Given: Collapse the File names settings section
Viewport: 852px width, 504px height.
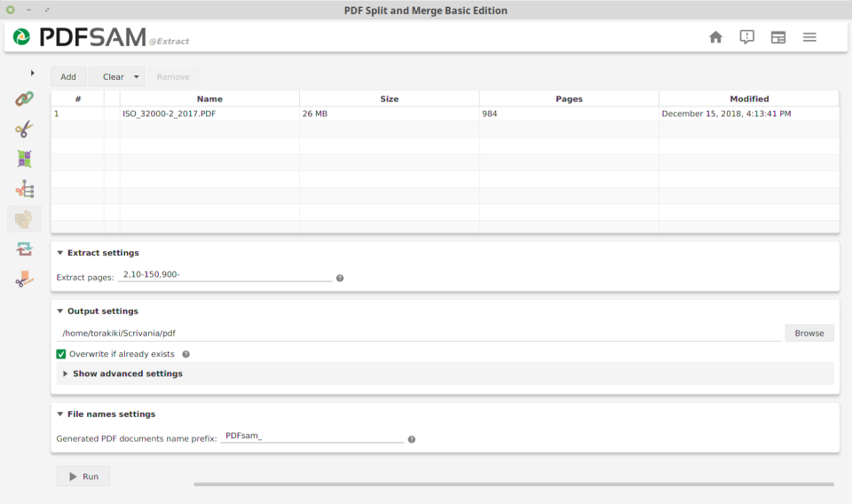Looking at the screenshot, I should [x=60, y=413].
